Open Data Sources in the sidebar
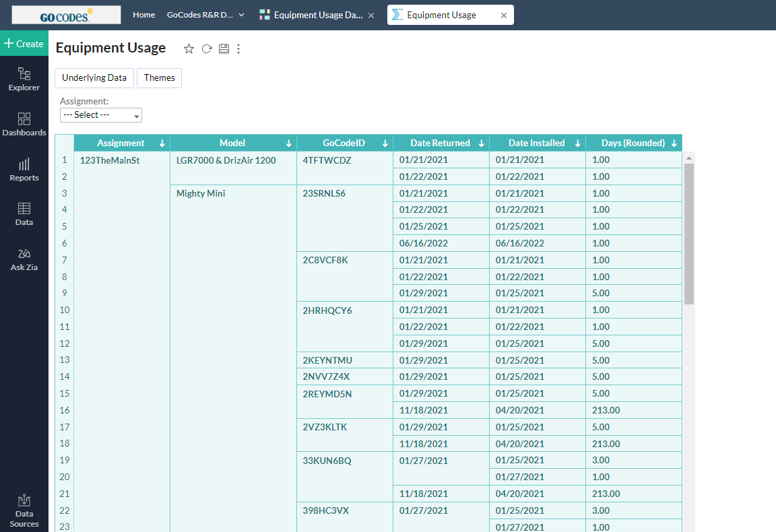Viewport: 776px width, 532px height. click(24, 511)
